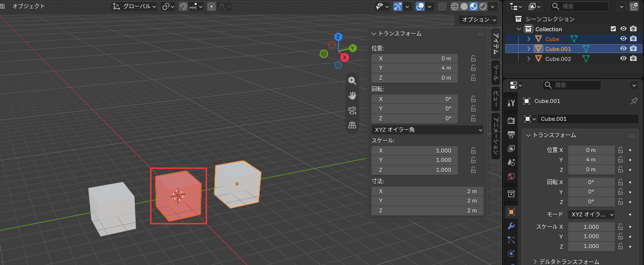The width and height of the screenshot is (644, 265).
Task: Click the Zoom view magnifier icon
Action: 352,81
